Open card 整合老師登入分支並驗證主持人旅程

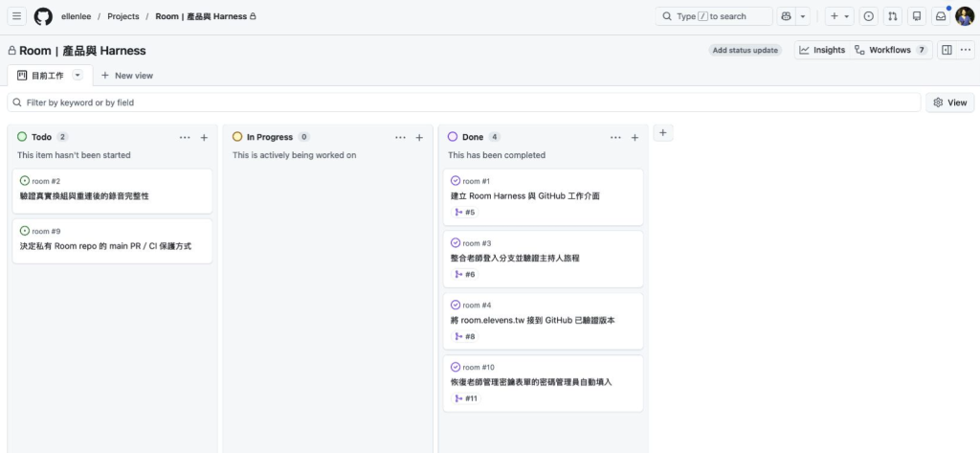pyautogui.click(x=515, y=258)
